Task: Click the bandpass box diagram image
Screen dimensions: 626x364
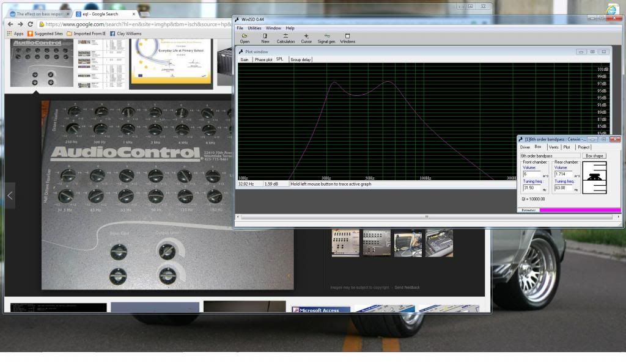Action: pyautogui.click(x=594, y=177)
